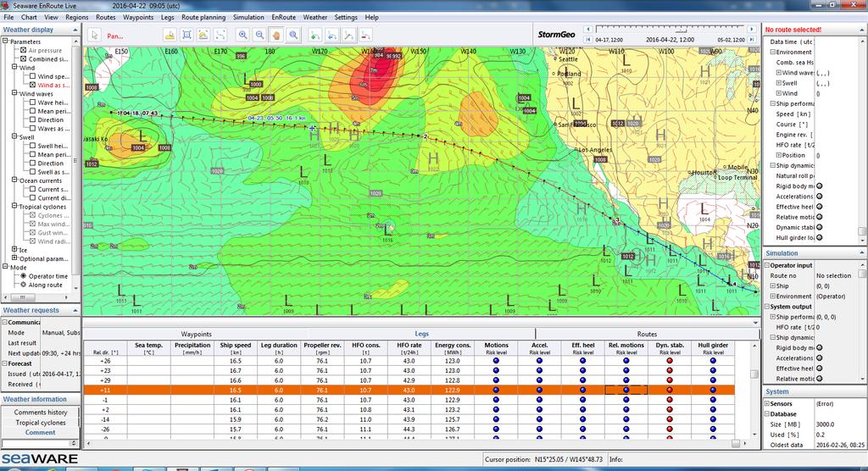The height and width of the screenshot is (471, 868).
Task: Click the Comment link
Action: (41, 432)
